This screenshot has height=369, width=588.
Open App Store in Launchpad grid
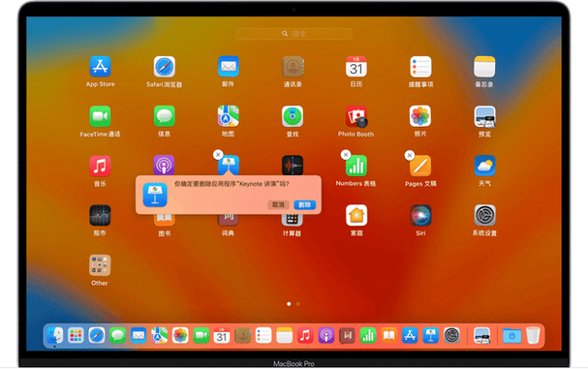click(100, 67)
